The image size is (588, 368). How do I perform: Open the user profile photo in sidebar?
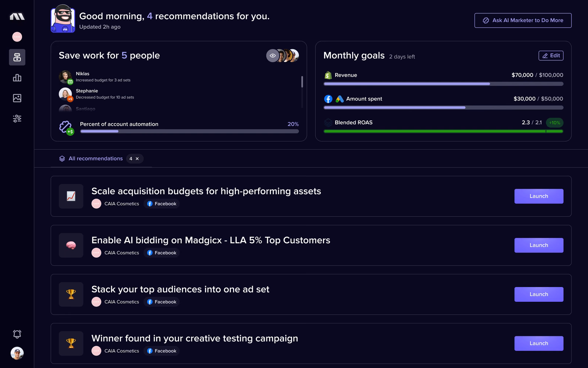click(17, 353)
